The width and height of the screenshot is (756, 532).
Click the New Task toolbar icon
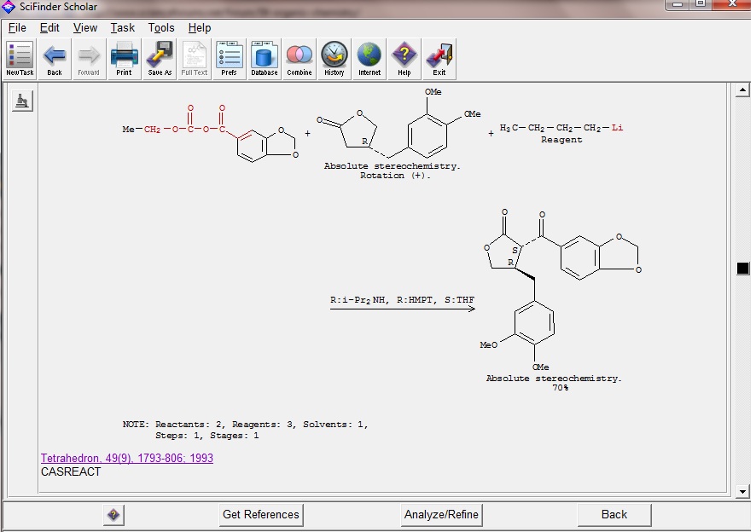pos(20,59)
